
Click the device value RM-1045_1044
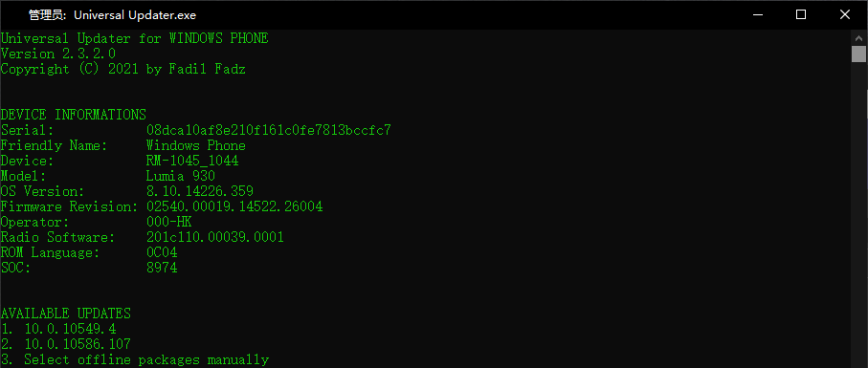click(192, 161)
